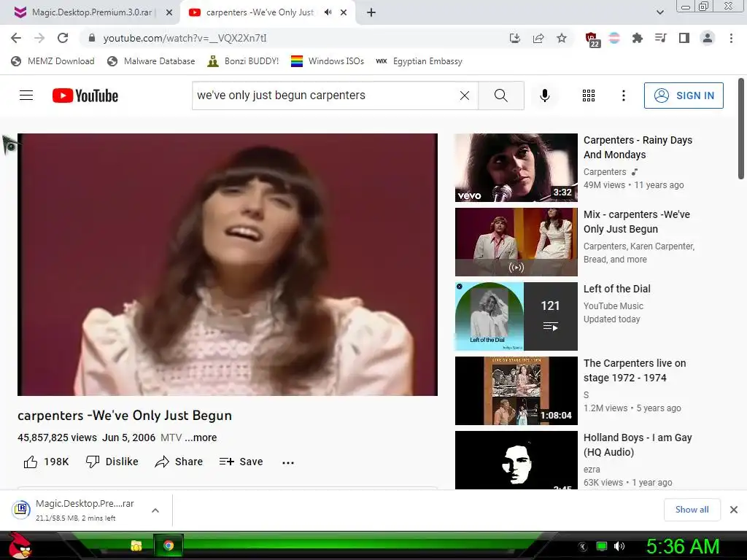747x560 pixels.
Task: Click the video player to pause
Action: (x=228, y=264)
